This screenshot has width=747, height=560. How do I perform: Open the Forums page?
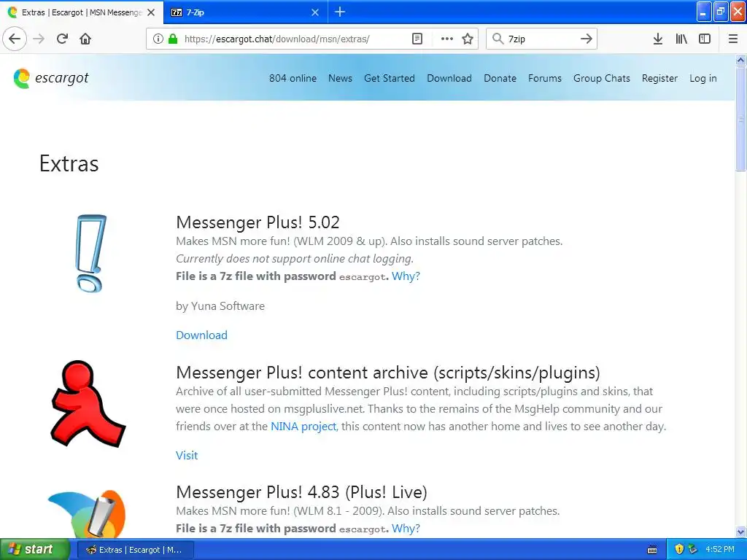(x=544, y=78)
